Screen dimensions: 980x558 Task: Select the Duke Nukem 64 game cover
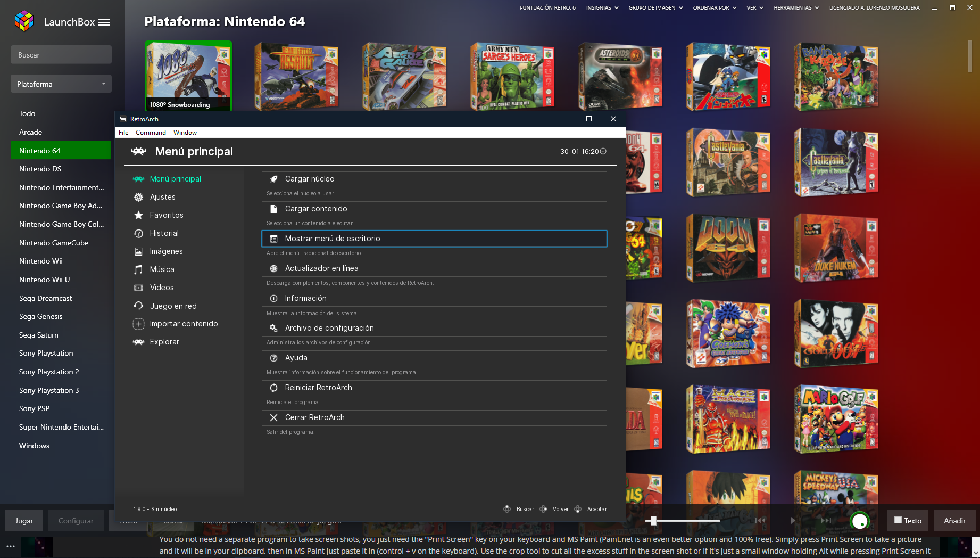836,248
